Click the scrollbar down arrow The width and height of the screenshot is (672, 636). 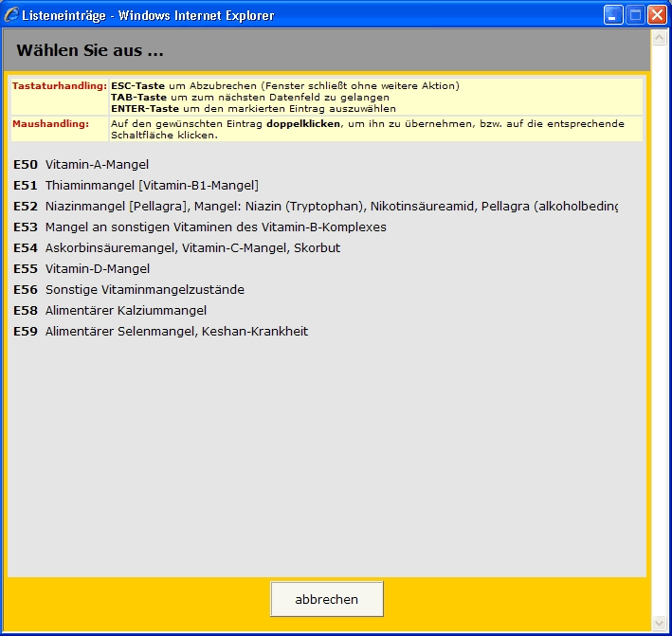point(659,623)
